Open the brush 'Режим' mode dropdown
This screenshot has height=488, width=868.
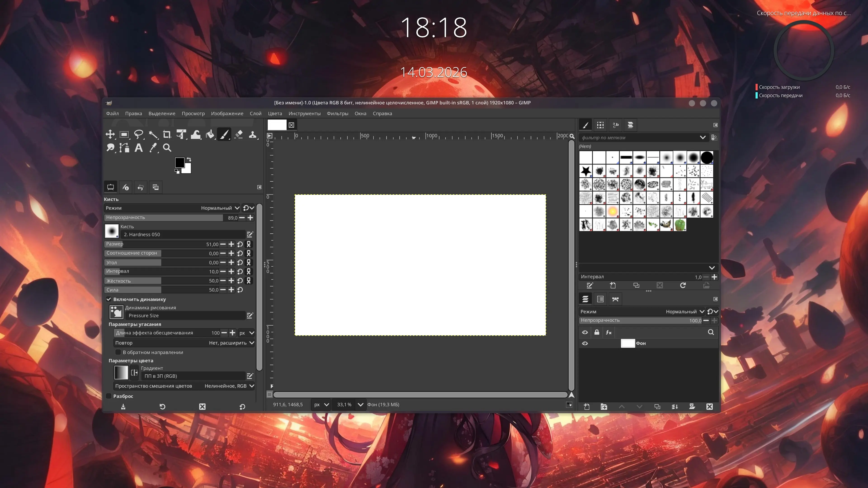coord(220,208)
